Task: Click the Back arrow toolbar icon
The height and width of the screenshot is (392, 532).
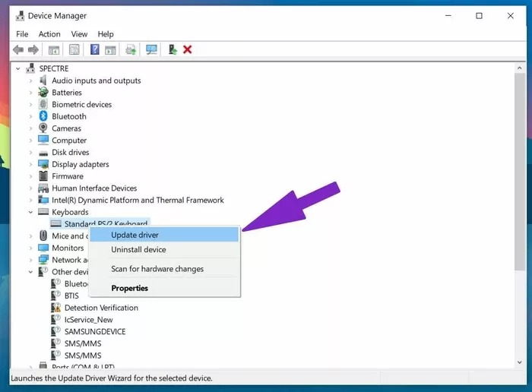Action: pyautogui.click(x=18, y=50)
